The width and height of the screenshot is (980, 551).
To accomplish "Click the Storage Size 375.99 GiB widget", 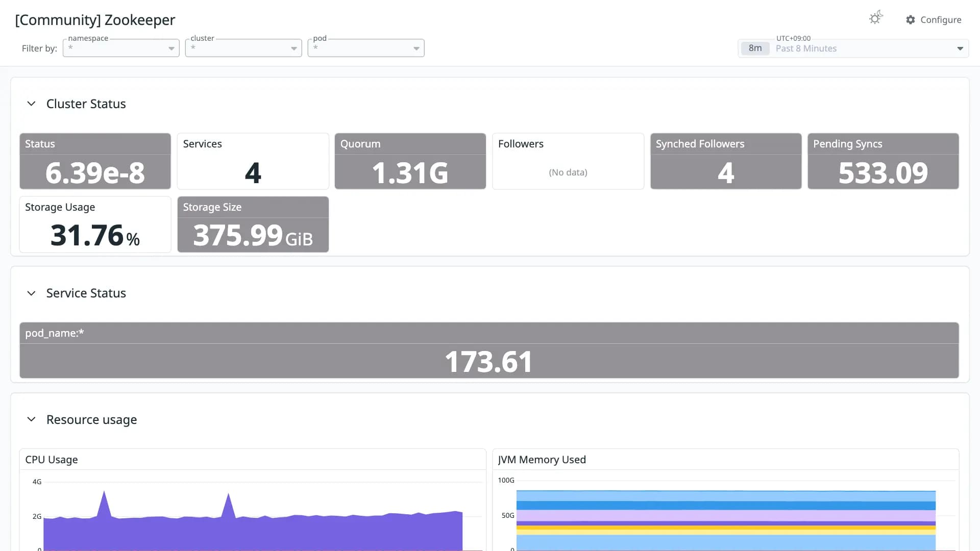I will click(x=253, y=224).
